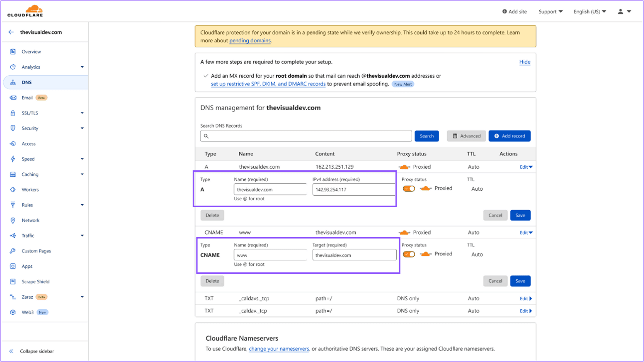Viewport: 644px width, 362px height.
Task: Click the Security shield icon
Action: pyautogui.click(x=13, y=128)
